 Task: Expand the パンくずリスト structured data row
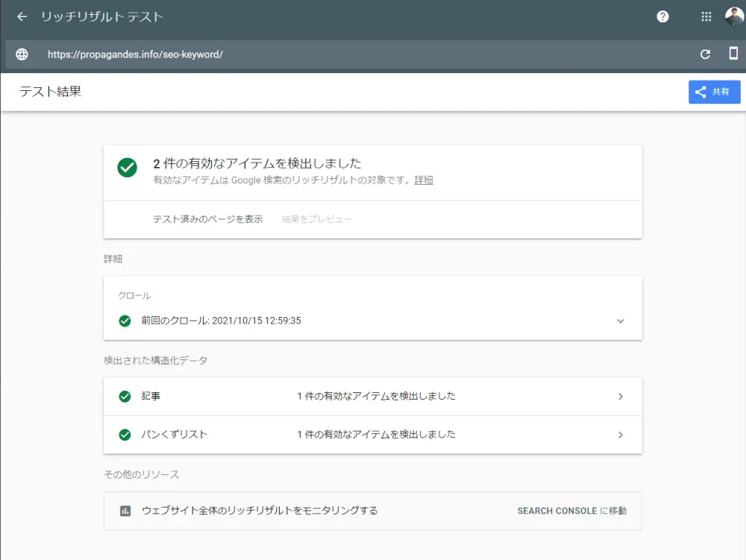[x=620, y=435]
